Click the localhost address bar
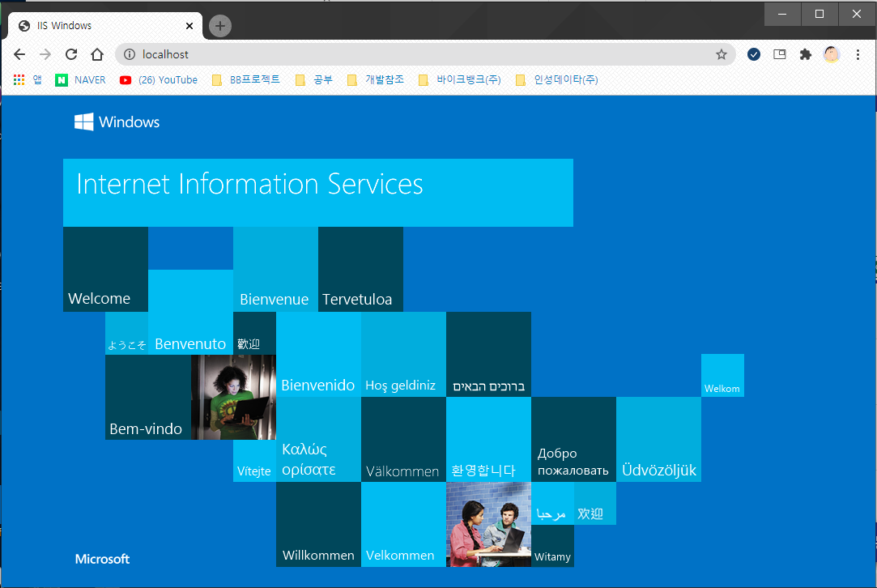Screen dimensions: 877x588 point(425,54)
